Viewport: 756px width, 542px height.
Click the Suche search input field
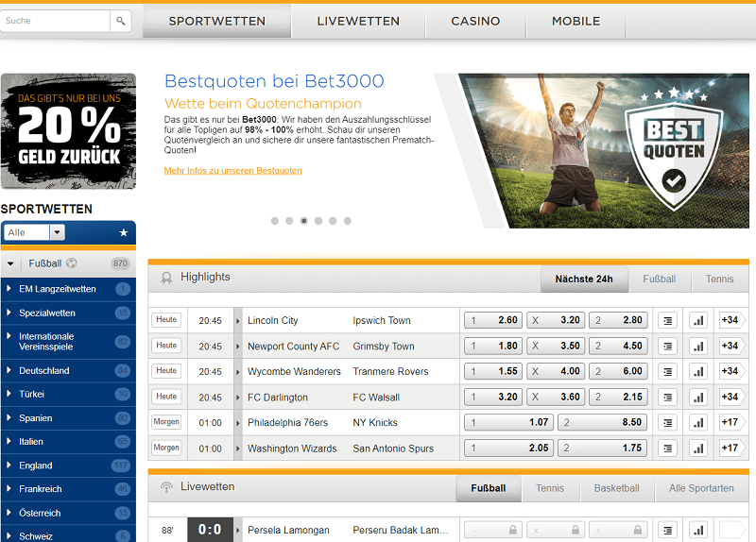55,20
